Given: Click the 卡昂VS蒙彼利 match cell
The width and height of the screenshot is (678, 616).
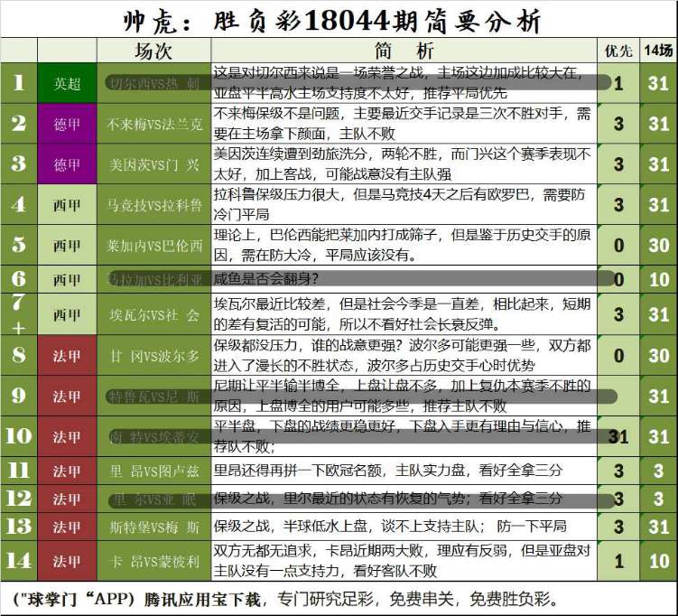Looking at the screenshot, I should click(154, 561).
